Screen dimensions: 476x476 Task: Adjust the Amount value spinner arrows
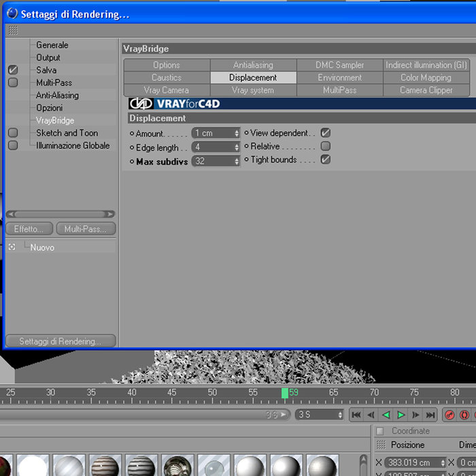[237, 133]
